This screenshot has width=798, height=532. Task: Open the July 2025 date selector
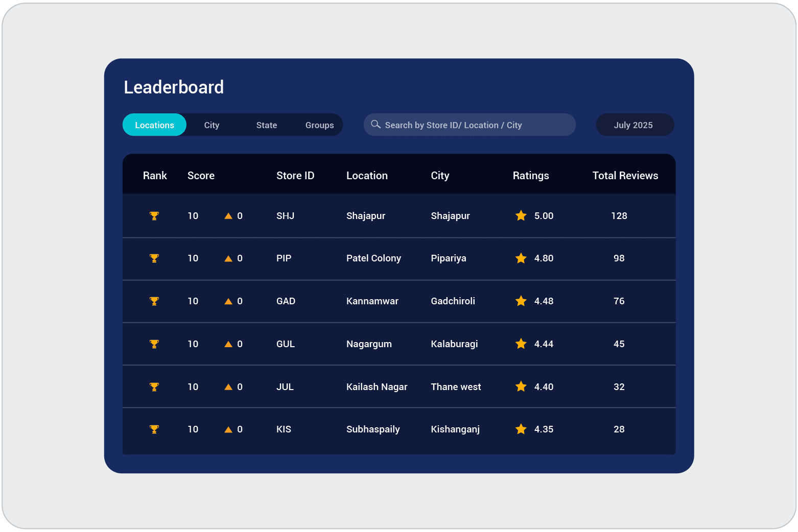click(x=633, y=125)
